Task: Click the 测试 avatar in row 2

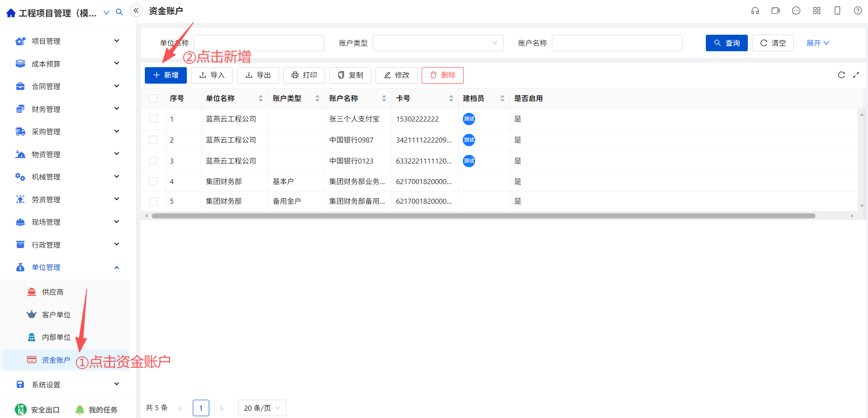Action: click(x=469, y=140)
